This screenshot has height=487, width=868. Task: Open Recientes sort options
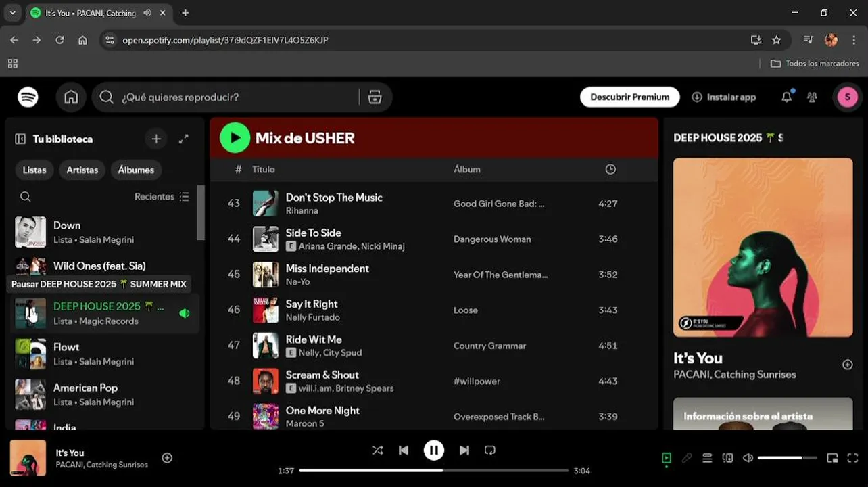[162, 197]
